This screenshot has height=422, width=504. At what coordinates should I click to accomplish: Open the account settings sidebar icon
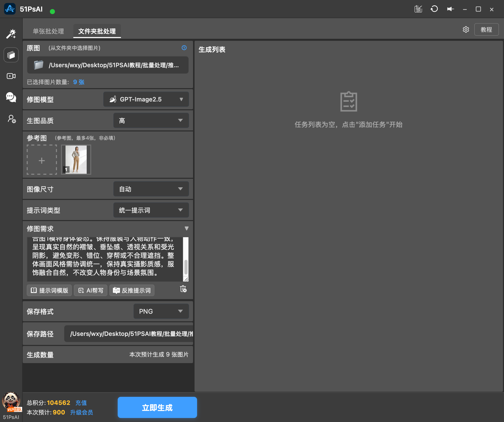[x=12, y=119]
